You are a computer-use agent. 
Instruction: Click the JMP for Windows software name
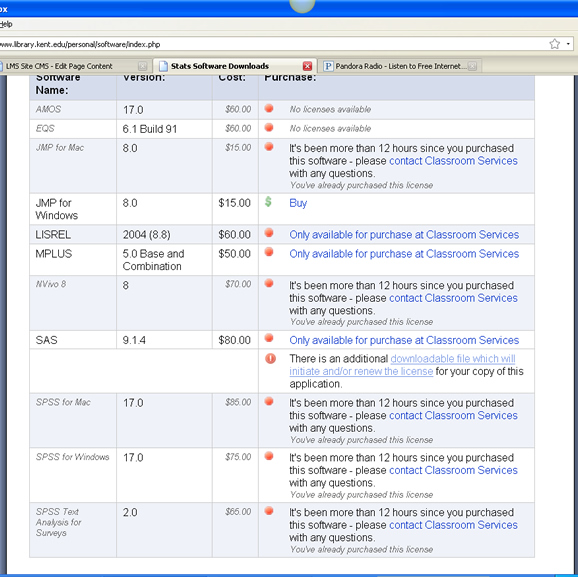tap(57, 209)
